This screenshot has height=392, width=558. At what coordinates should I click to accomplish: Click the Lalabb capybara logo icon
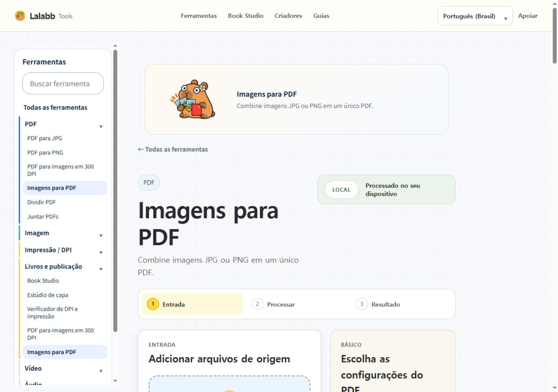[20, 16]
